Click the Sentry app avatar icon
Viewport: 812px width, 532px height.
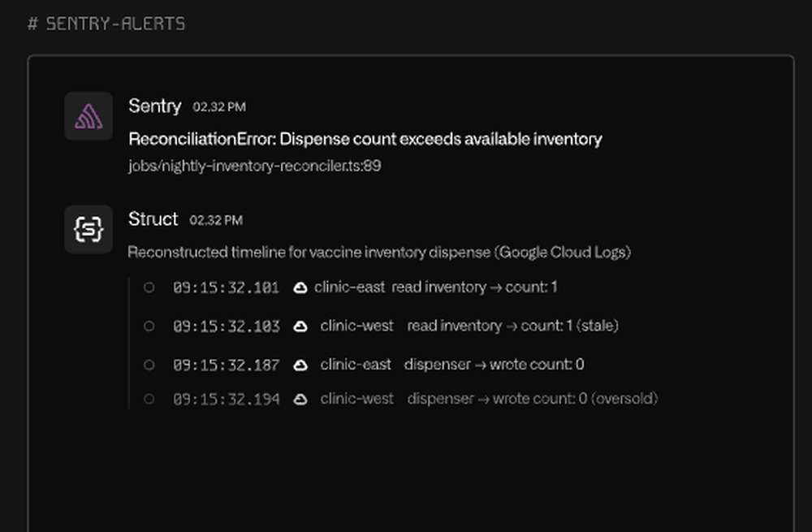pyautogui.click(x=89, y=115)
